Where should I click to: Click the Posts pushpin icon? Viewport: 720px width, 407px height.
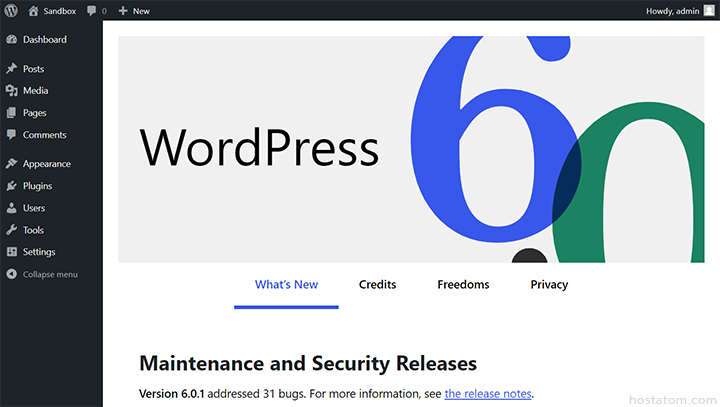tap(11, 69)
